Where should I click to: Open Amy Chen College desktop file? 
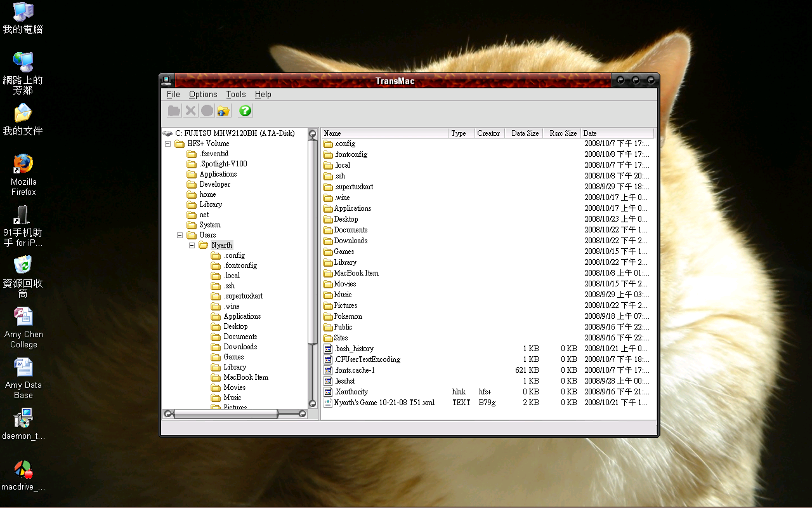pos(23,316)
